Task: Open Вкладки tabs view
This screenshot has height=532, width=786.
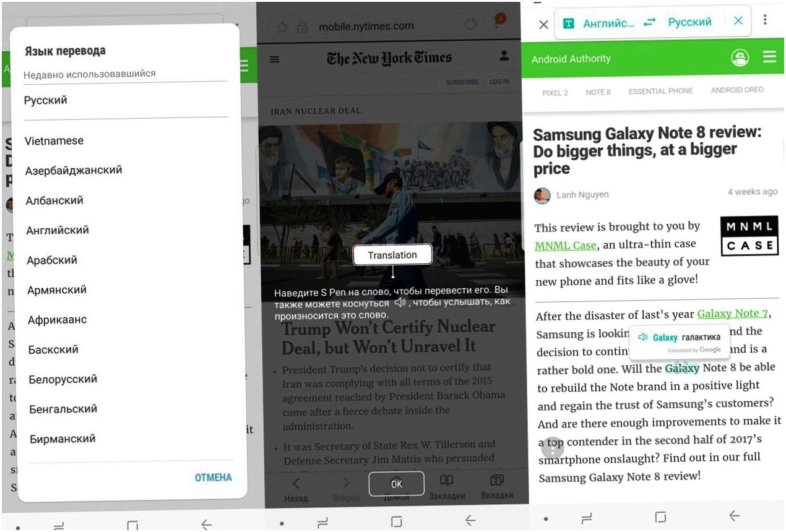Action: [497, 487]
